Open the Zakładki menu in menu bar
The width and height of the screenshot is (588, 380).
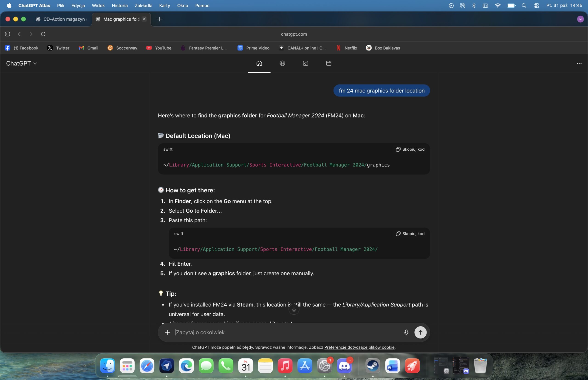pos(143,6)
